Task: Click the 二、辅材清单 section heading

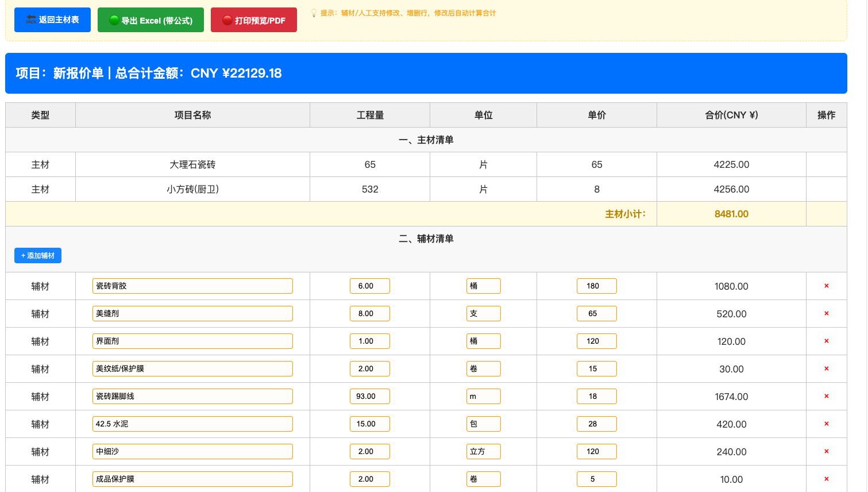Action: click(x=426, y=239)
